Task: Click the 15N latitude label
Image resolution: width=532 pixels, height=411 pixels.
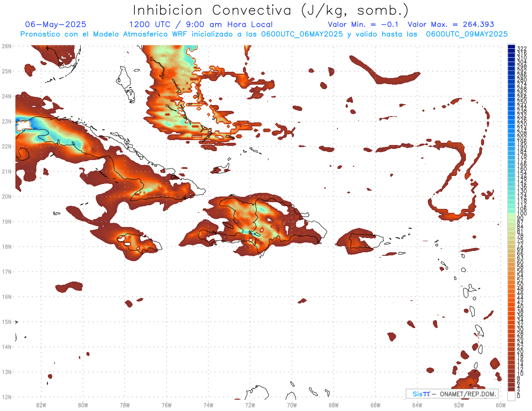Action: point(7,321)
